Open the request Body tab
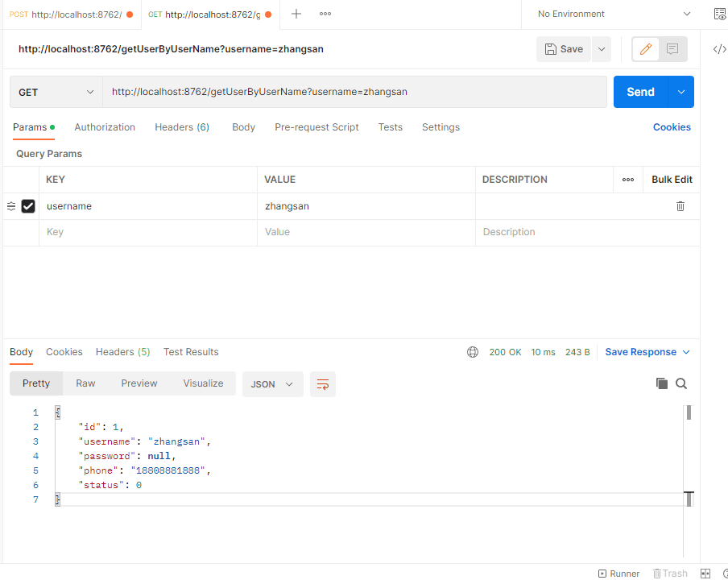The width and height of the screenshot is (728, 580). click(x=244, y=127)
